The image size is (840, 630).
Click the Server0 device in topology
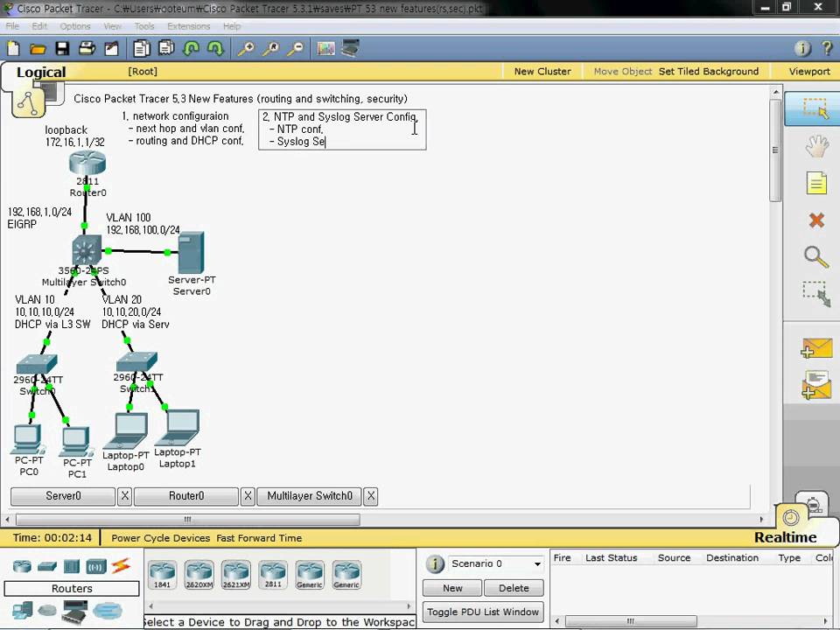[x=192, y=253]
